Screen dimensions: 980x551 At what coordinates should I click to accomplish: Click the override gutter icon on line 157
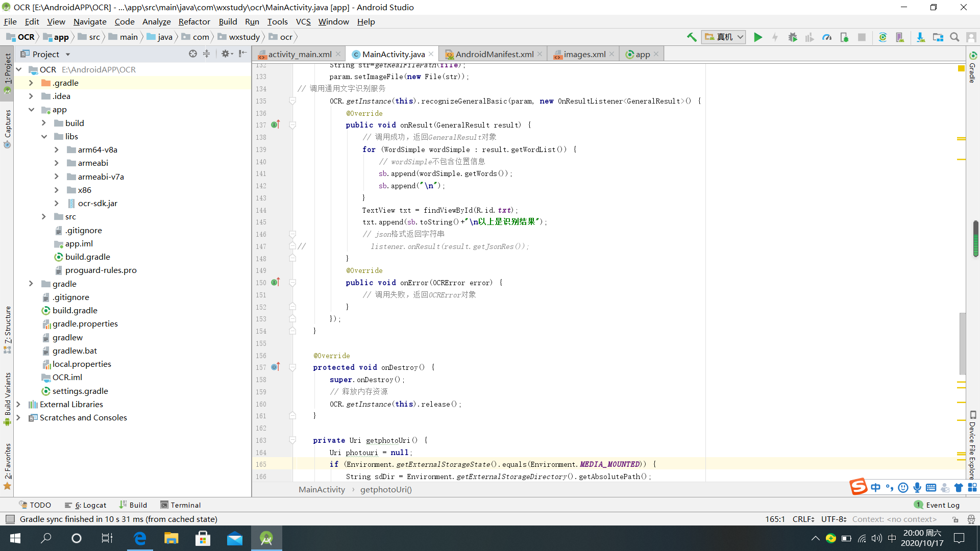pyautogui.click(x=276, y=367)
